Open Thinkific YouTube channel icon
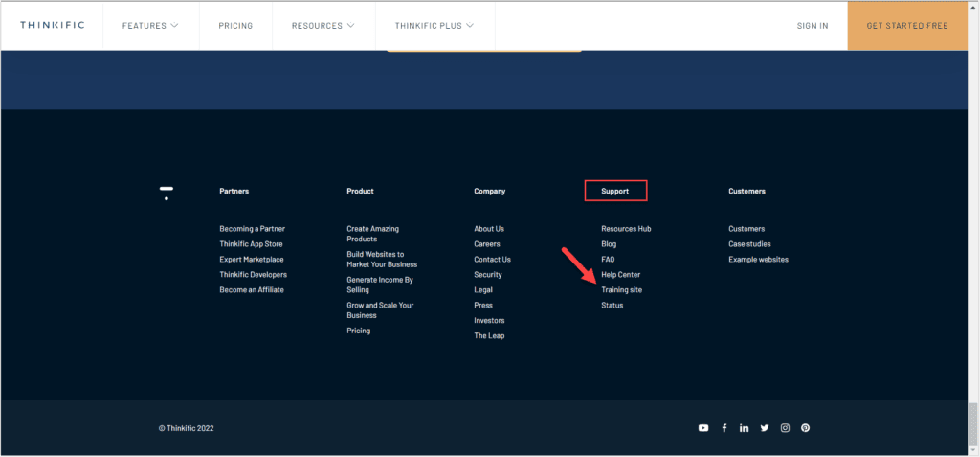This screenshot has width=980, height=457. pos(703,428)
